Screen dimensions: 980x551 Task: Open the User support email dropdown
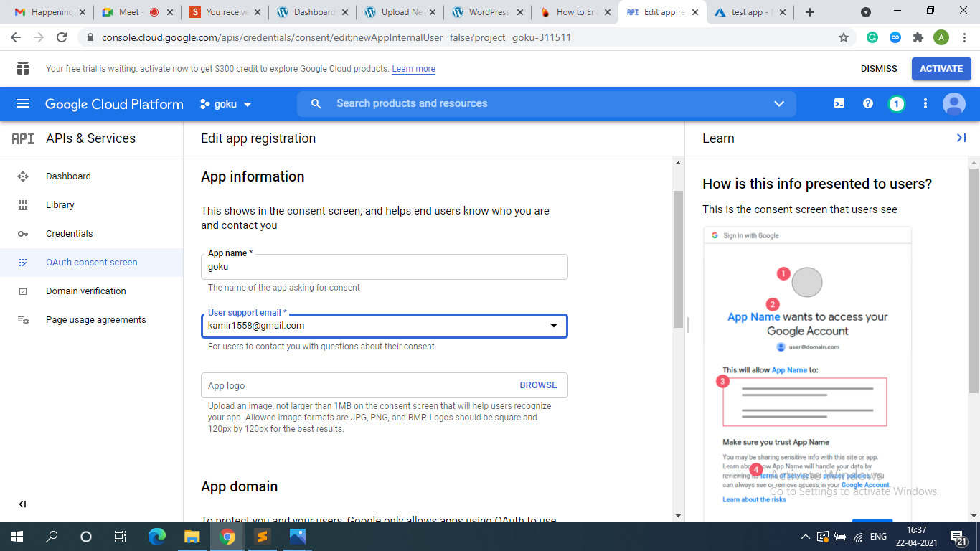pyautogui.click(x=553, y=326)
